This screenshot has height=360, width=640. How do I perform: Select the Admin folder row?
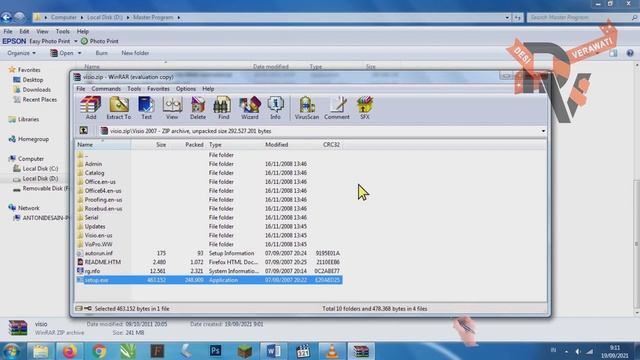pyautogui.click(x=208, y=164)
